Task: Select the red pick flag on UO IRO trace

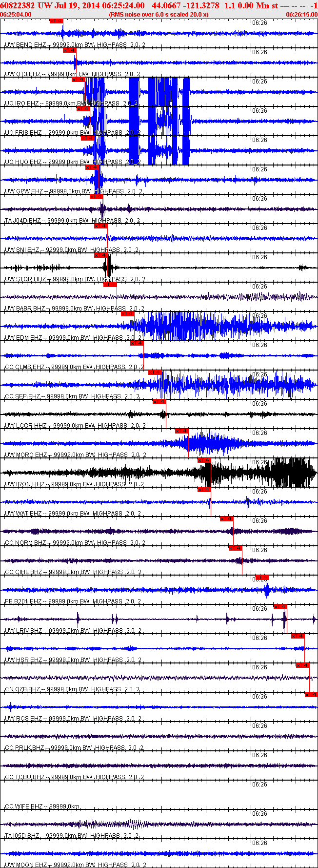Action: [79, 80]
